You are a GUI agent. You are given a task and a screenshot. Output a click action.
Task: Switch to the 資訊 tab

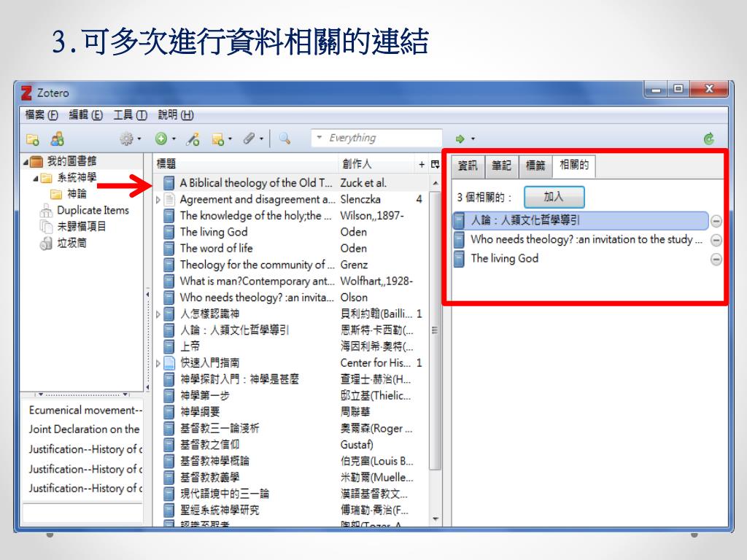point(468,166)
